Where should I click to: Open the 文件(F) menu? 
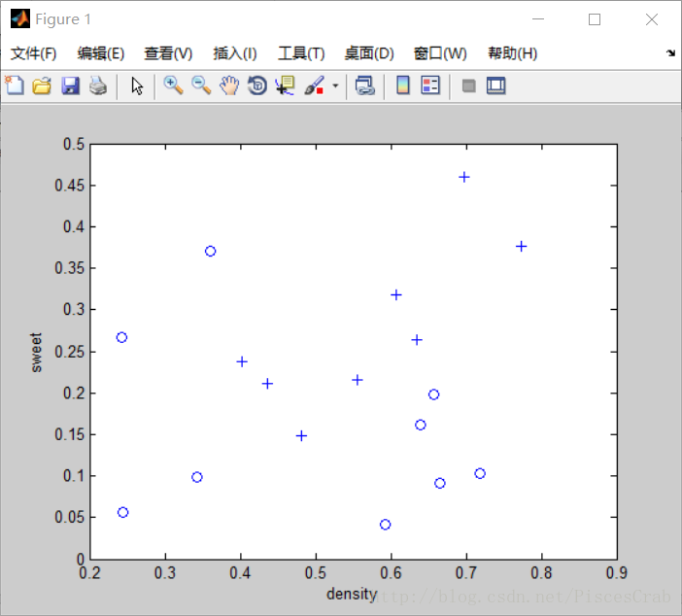click(x=33, y=53)
